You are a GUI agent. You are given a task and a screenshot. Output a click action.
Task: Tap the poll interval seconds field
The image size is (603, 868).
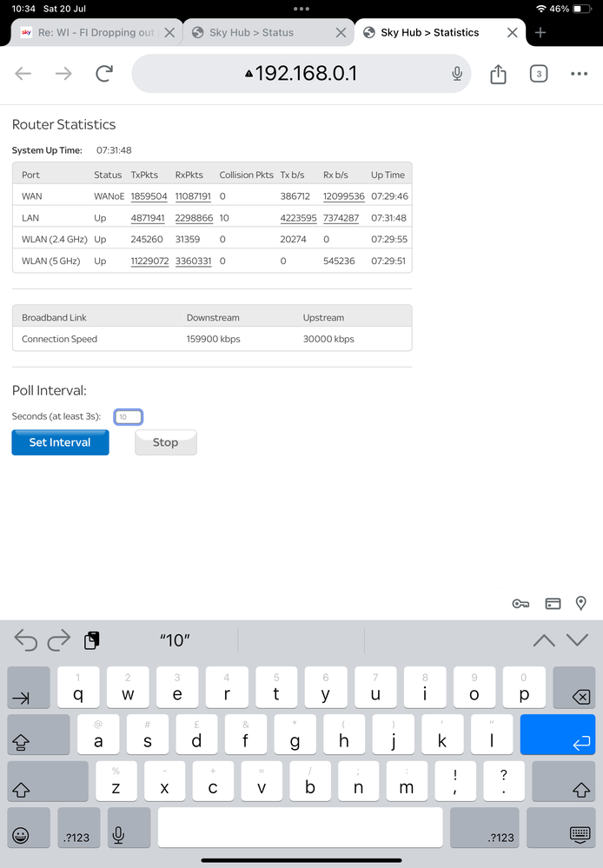click(x=129, y=417)
